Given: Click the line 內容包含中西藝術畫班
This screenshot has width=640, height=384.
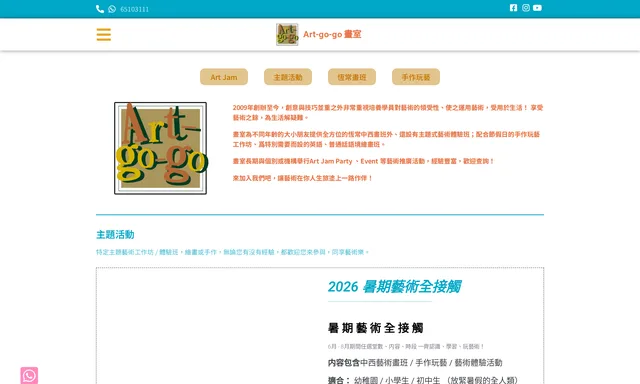Looking at the screenshot, I should pos(415,362).
